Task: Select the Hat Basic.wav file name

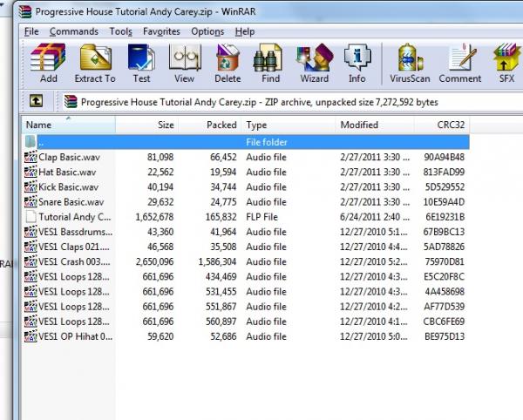Action: [67, 172]
